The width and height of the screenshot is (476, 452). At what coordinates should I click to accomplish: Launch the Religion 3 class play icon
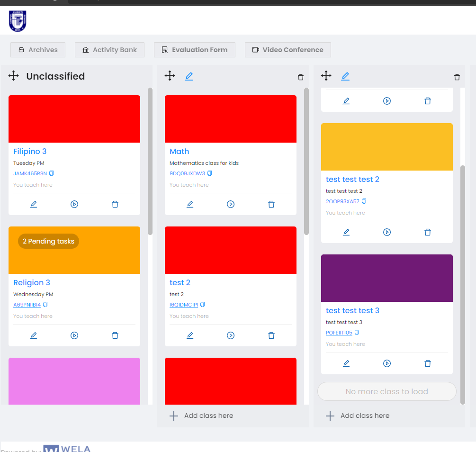tap(74, 335)
